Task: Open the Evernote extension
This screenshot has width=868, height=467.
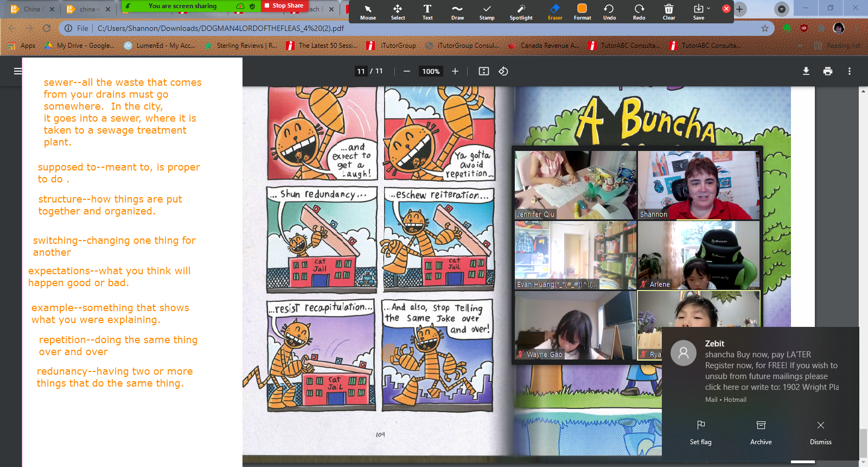Action: [x=787, y=28]
